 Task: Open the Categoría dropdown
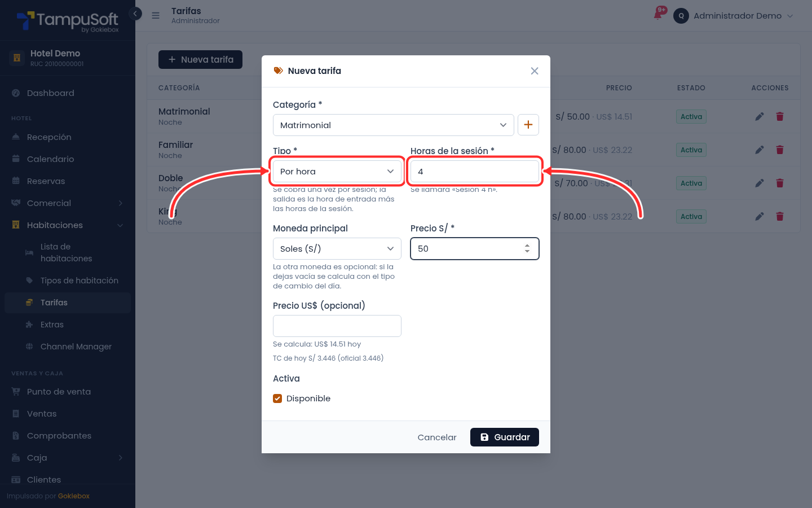click(394, 125)
